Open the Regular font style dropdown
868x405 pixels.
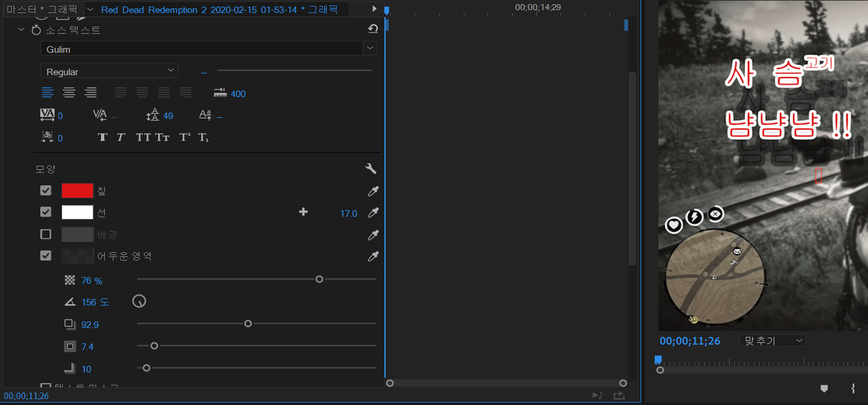point(109,71)
